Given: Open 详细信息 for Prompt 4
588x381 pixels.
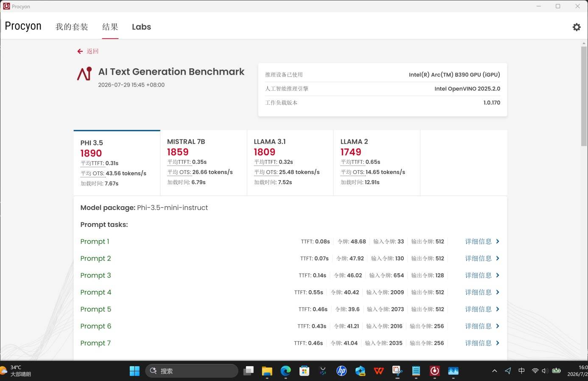Looking at the screenshot, I should pos(482,292).
